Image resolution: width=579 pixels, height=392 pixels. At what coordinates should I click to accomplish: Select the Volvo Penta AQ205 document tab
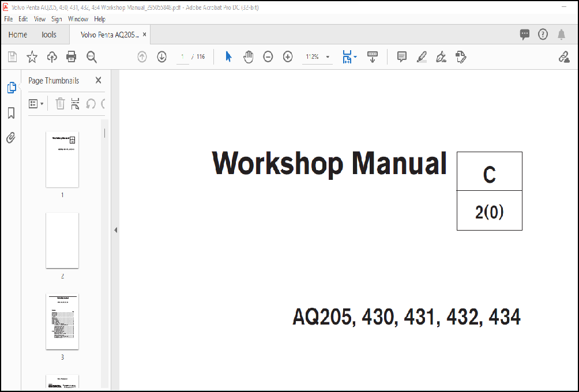(110, 35)
